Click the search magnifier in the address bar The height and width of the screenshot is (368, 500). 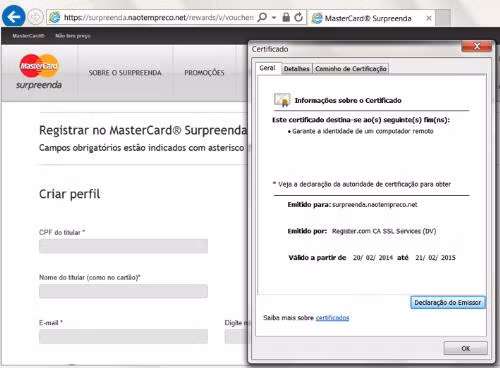click(262, 17)
